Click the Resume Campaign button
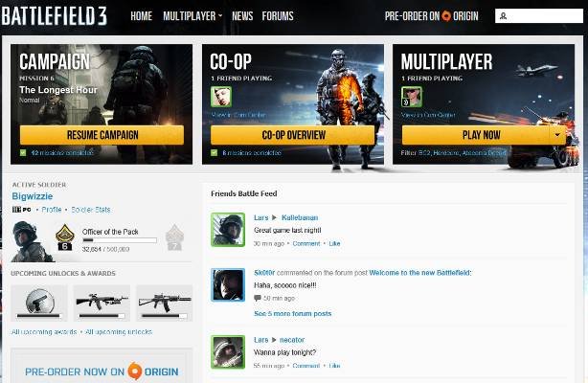 coord(102,135)
